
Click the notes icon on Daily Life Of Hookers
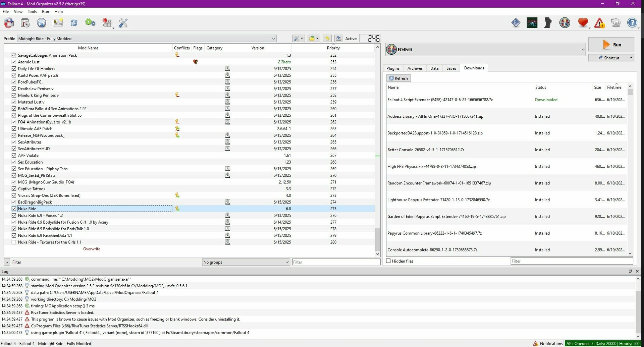(227, 69)
